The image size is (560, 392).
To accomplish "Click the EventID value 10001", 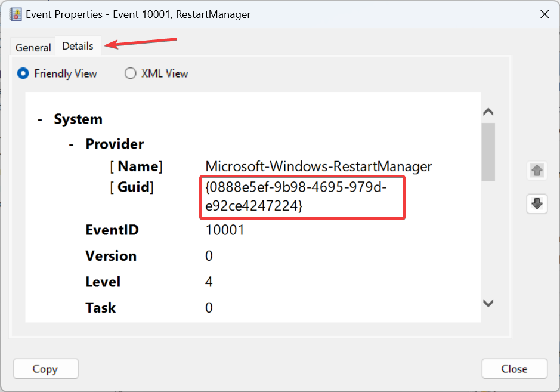I will (225, 230).
